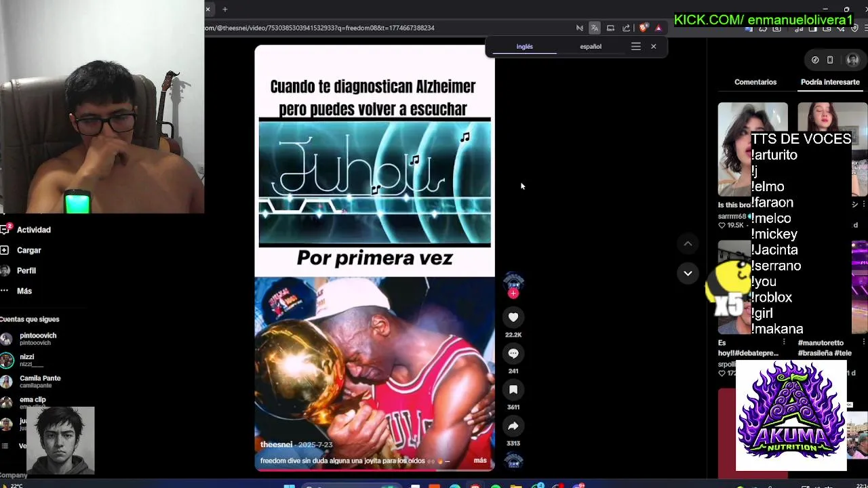The width and height of the screenshot is (868, 488).
Task: Click the cast screen icon in address bar
Action: (x=610, y=28)
